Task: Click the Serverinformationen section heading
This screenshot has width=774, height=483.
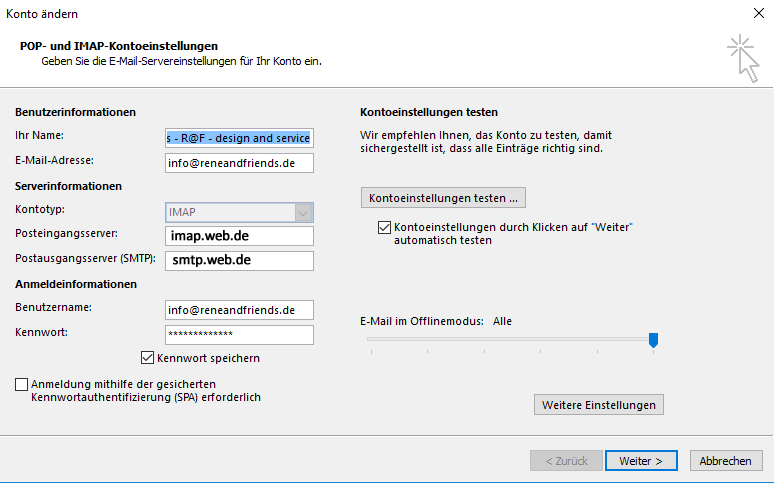Action: pyautogui.click(x=68, y=186)
